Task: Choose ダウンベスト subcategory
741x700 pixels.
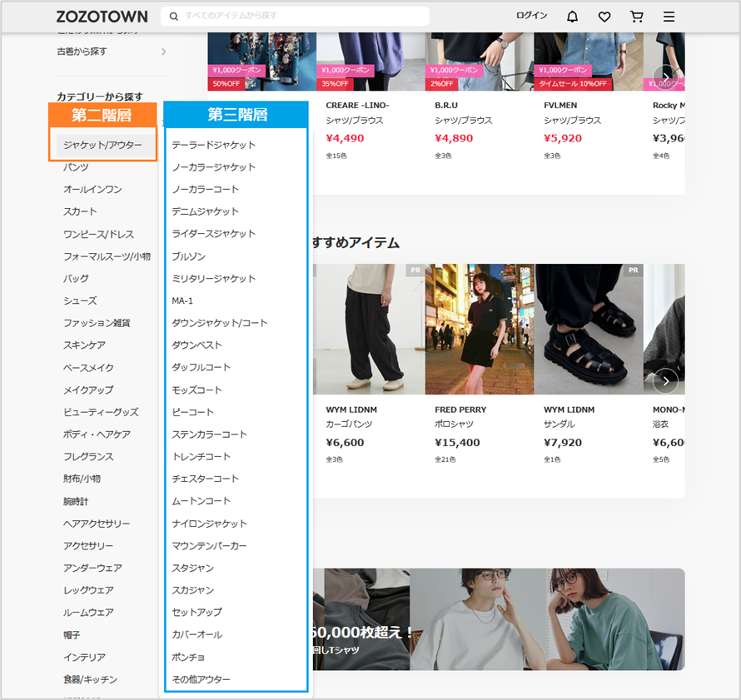Action: [197, 345]
